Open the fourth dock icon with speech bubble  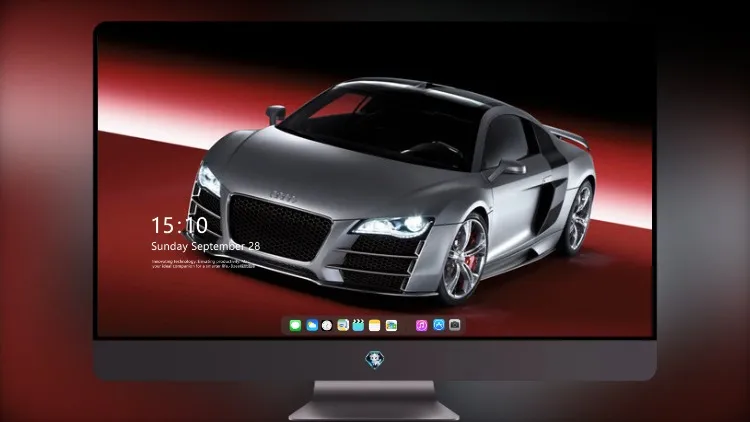[x=343, y=325]
